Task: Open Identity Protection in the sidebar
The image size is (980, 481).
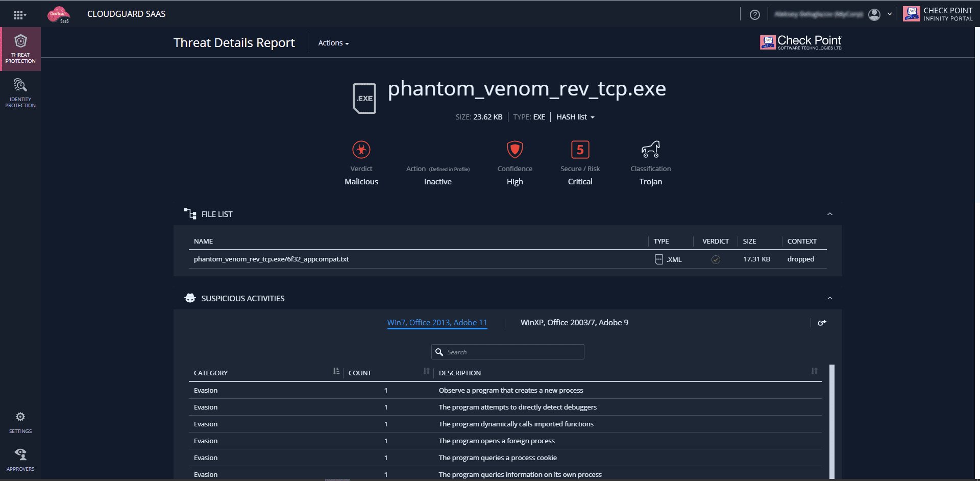Action: click(x=20, y=93)
